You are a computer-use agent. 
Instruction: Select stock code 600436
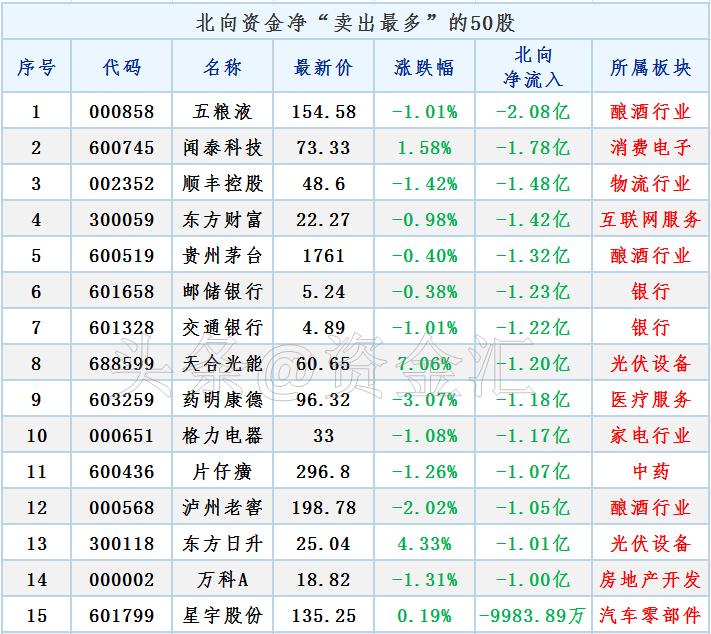point(122,472)
